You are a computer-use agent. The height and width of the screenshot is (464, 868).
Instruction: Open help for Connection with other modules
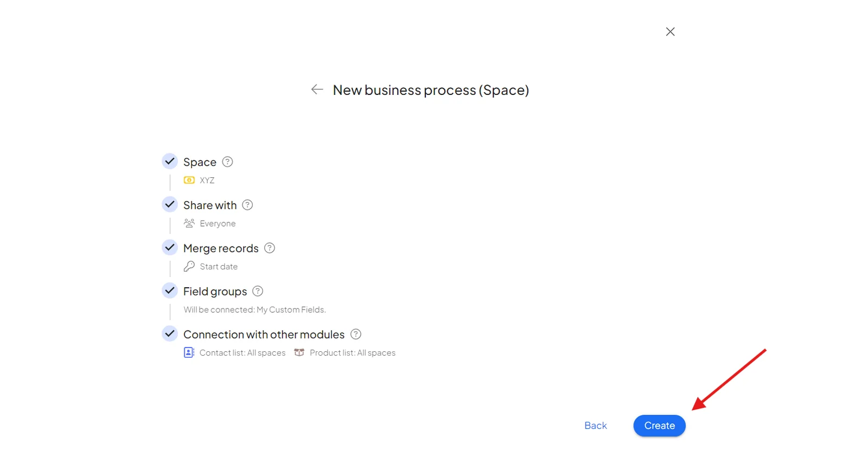coord(356,334)
